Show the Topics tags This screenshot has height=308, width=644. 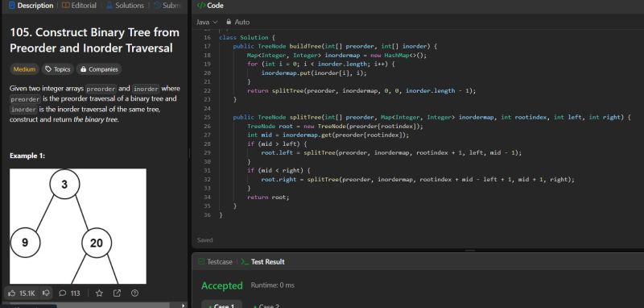[58, 69]
